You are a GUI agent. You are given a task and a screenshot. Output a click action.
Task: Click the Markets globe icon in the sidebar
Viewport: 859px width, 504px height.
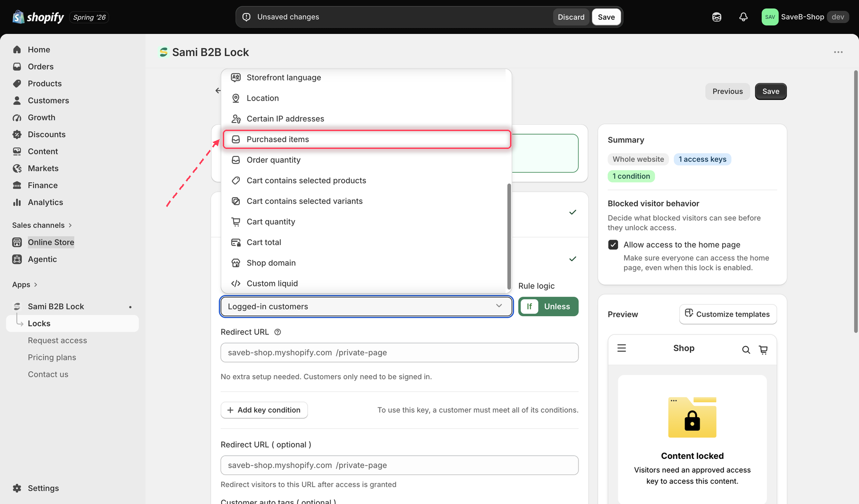pyautogui.click(x=17, y=169)
